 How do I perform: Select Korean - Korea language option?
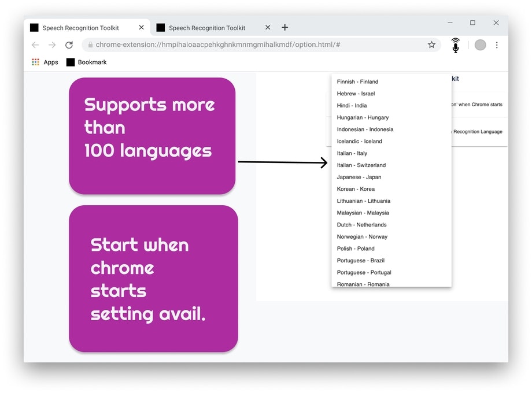point(354,189)
